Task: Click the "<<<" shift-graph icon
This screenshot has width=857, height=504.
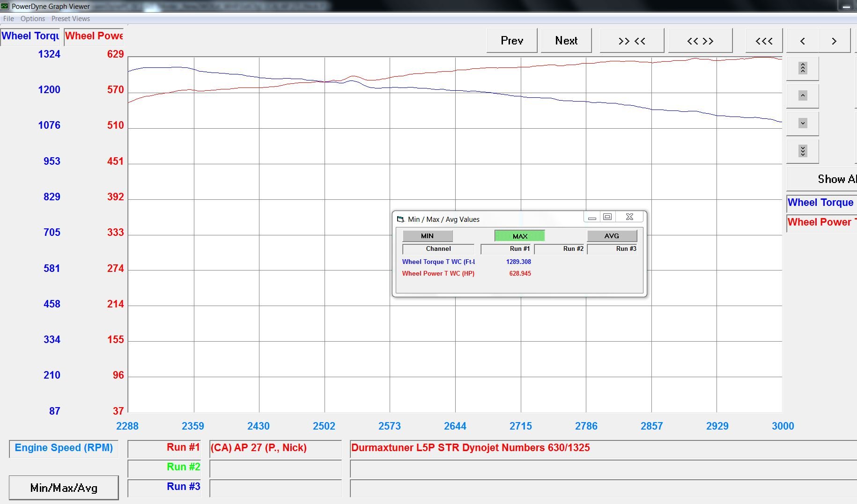Action: pyautogui.click(x=763, y=41)
